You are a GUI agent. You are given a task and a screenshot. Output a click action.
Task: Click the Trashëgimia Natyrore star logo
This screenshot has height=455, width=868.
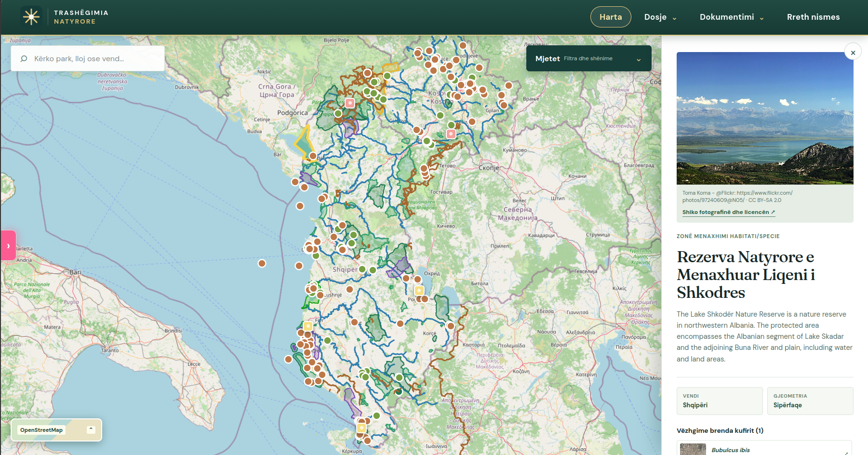[31, 17]
